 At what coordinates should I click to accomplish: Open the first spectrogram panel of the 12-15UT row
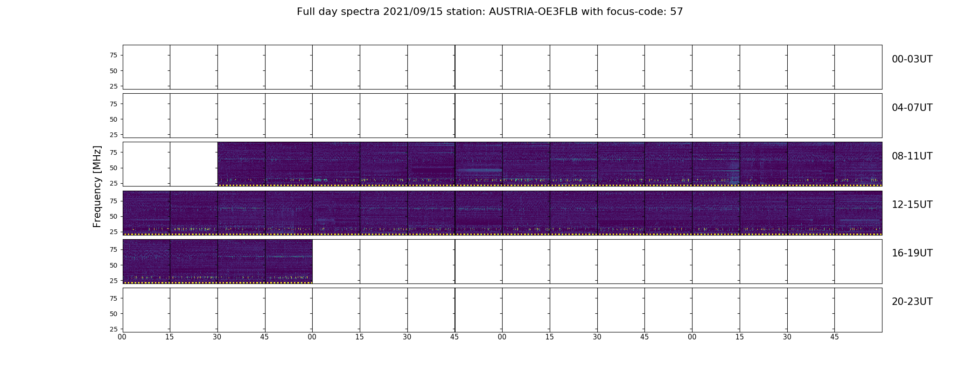point(147,213)
